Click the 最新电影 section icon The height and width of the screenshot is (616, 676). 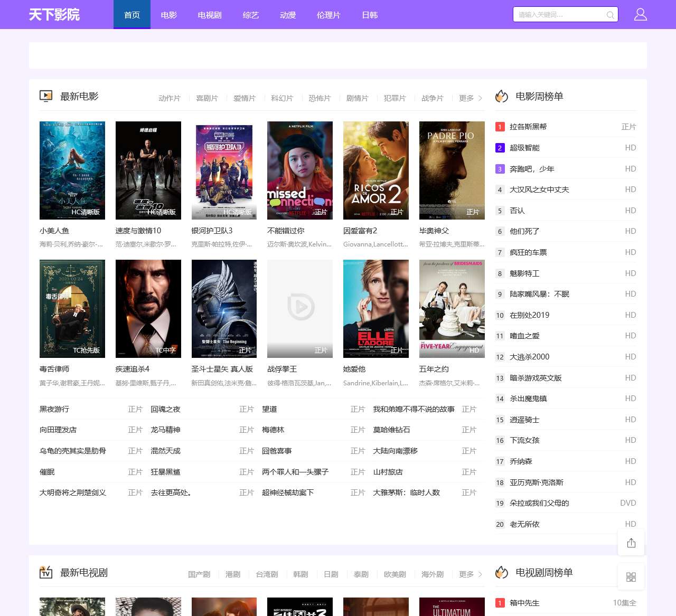click(46, 96)
